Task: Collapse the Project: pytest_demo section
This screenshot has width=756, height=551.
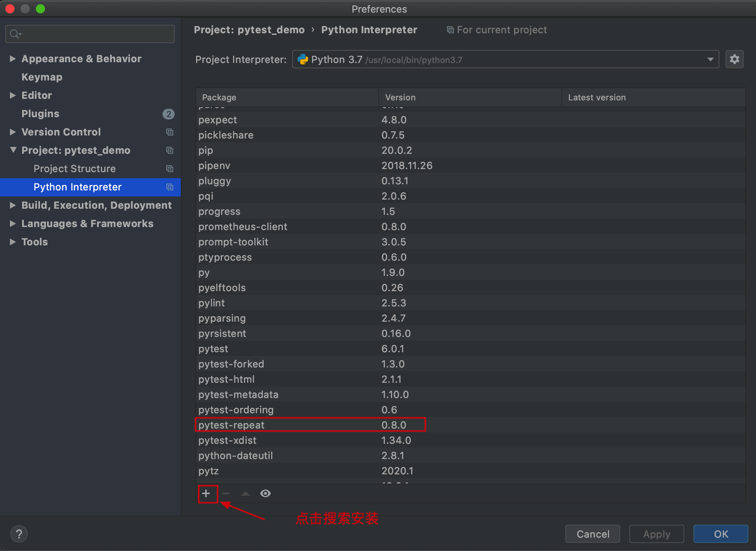Action: point(13,150)
